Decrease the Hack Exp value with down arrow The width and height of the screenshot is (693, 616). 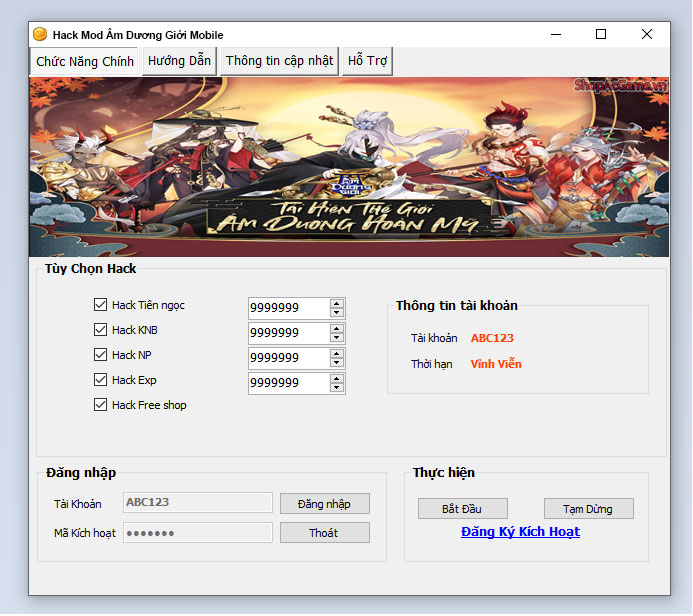(x=337, y=388)
